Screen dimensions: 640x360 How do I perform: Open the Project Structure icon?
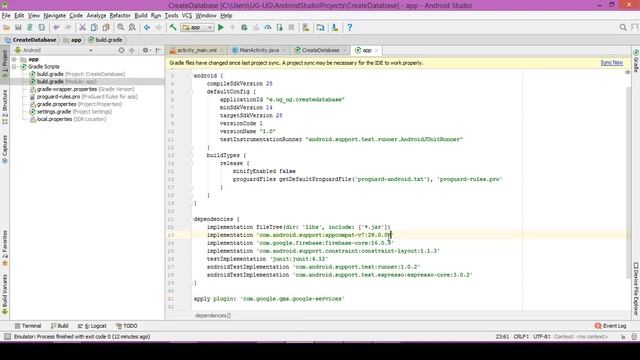[320, 27]
